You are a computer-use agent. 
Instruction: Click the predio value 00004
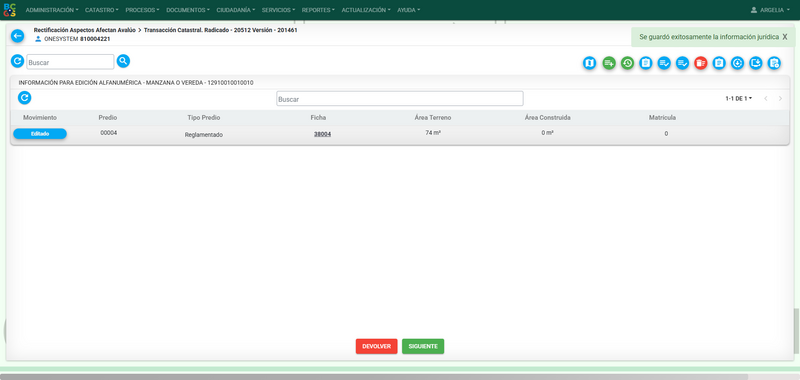(x=109, y=133)
